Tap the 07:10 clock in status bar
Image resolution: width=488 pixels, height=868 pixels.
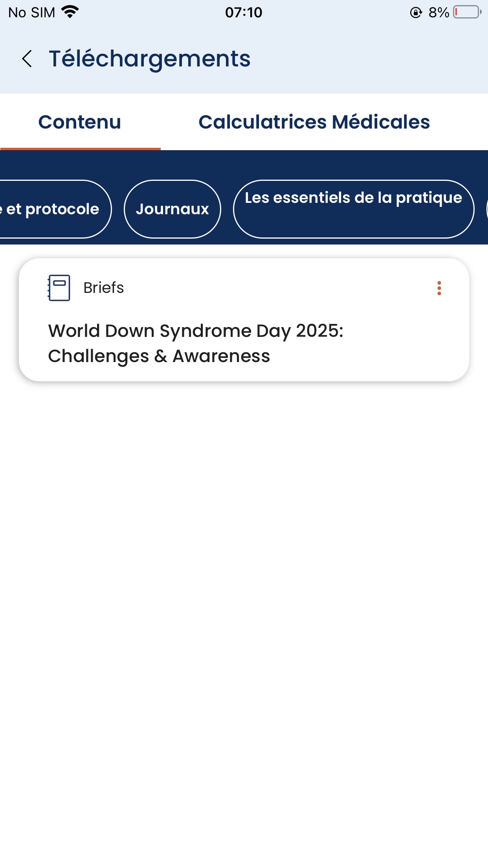point(244,13)
